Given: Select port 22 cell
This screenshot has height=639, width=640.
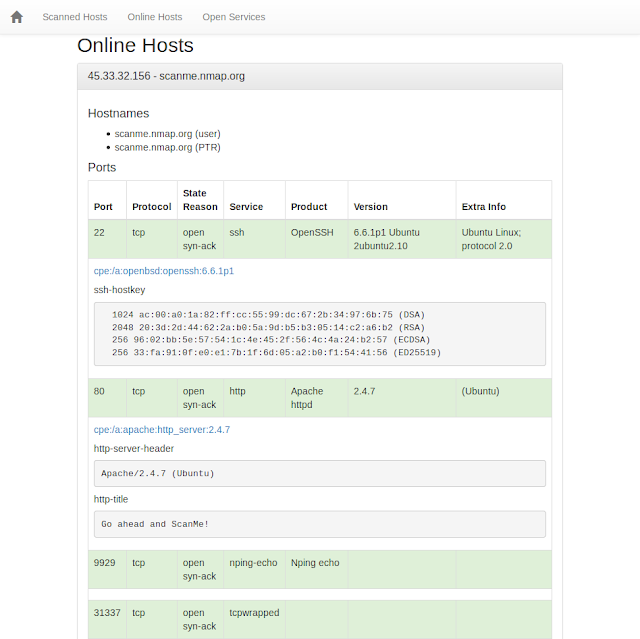Looking at the screenshot, I should point(107,239).
